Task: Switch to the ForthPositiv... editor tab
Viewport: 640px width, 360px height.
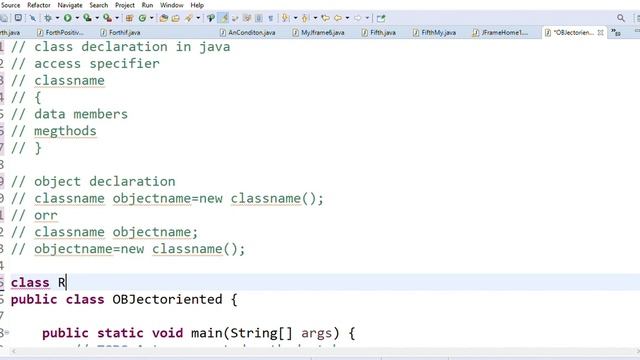Action: [x=60, y=32]
